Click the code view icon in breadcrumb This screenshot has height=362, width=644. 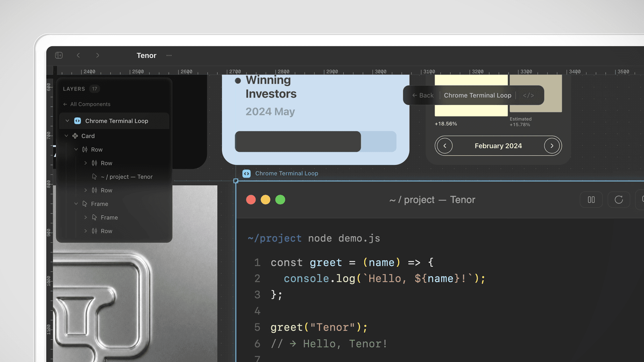[x=528, y=96]
